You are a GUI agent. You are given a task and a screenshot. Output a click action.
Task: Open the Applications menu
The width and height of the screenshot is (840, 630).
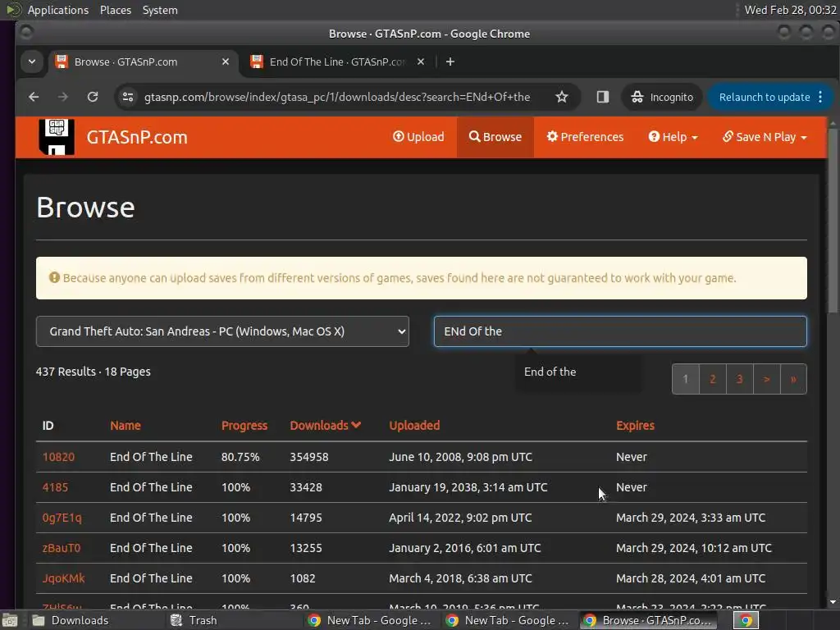58,10
